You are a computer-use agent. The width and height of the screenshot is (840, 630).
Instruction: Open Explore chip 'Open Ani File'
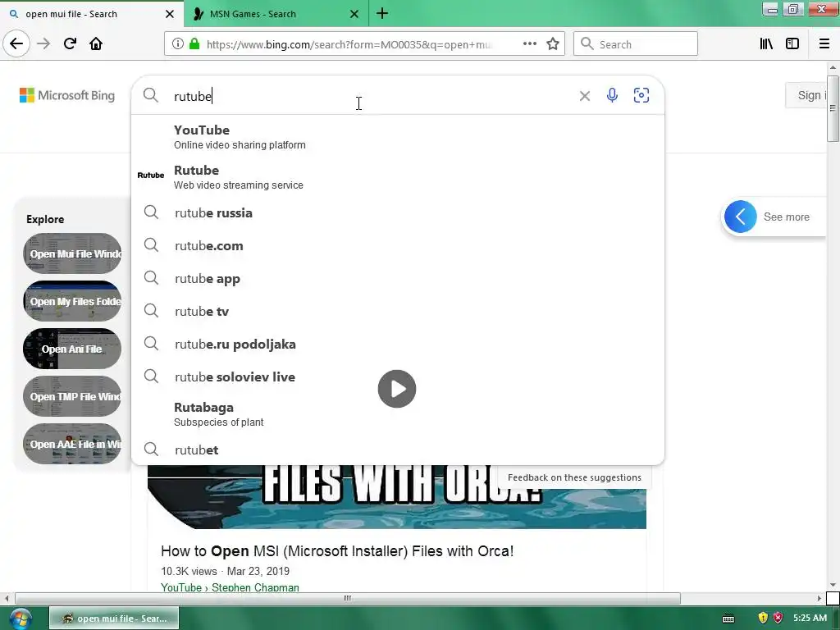coord(72,349)
